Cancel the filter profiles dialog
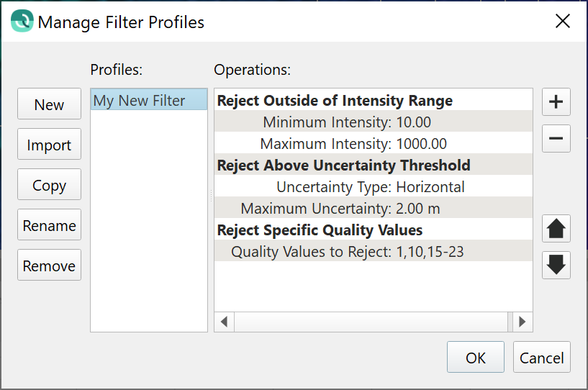 click(542, 358)
